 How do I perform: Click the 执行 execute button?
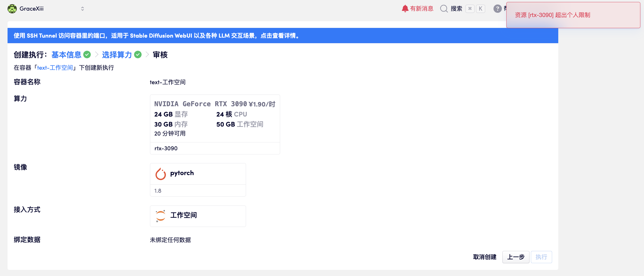[x=541, y=257]
